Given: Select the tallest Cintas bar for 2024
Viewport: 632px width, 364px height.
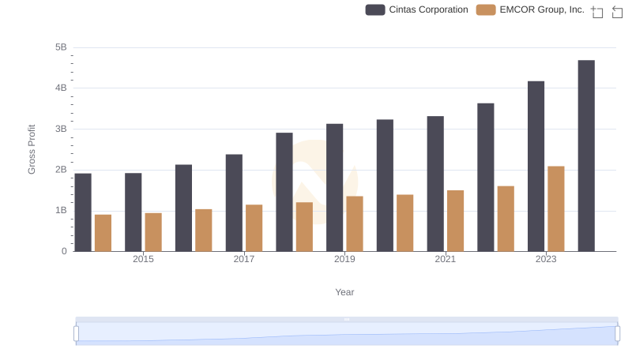Looking at the screenshot, I should click(x=586, y=156).
